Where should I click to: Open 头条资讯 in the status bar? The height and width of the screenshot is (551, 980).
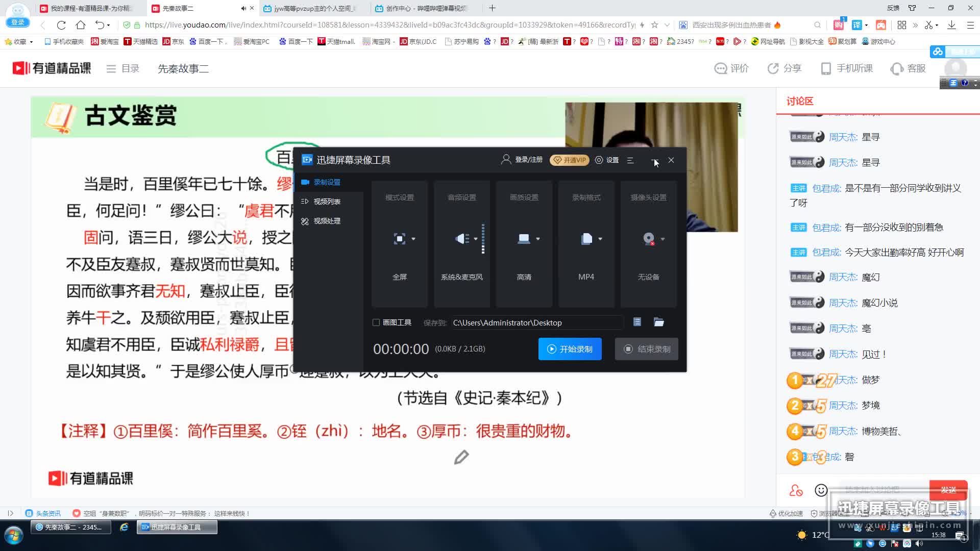pos(43,513)
